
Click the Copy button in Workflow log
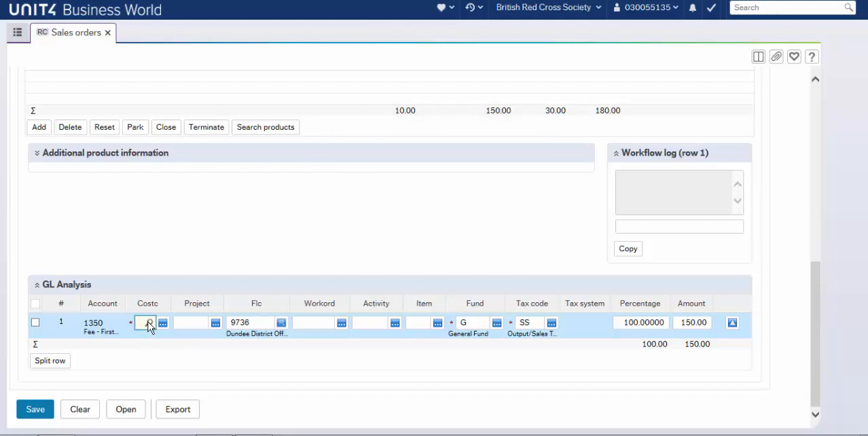tap(628, 249)
